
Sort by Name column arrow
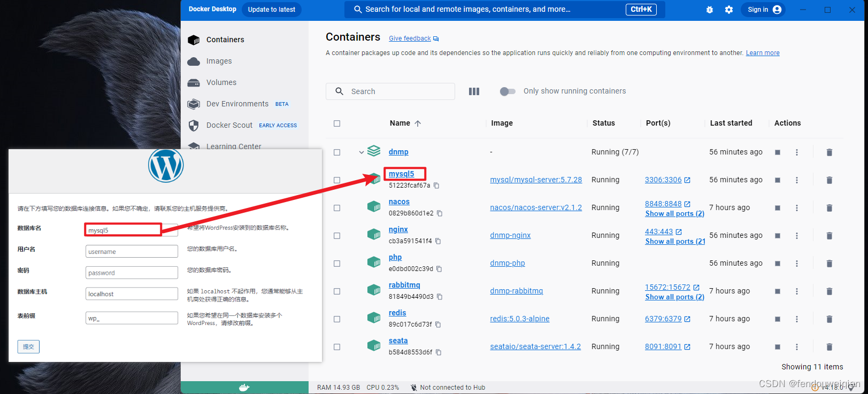tap(418, 123)
